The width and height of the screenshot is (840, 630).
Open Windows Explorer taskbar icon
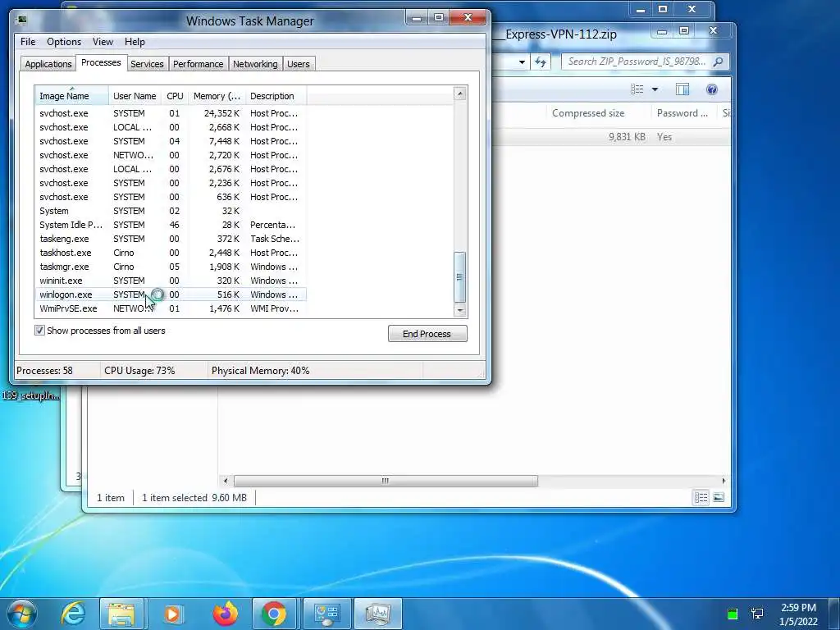121,614
